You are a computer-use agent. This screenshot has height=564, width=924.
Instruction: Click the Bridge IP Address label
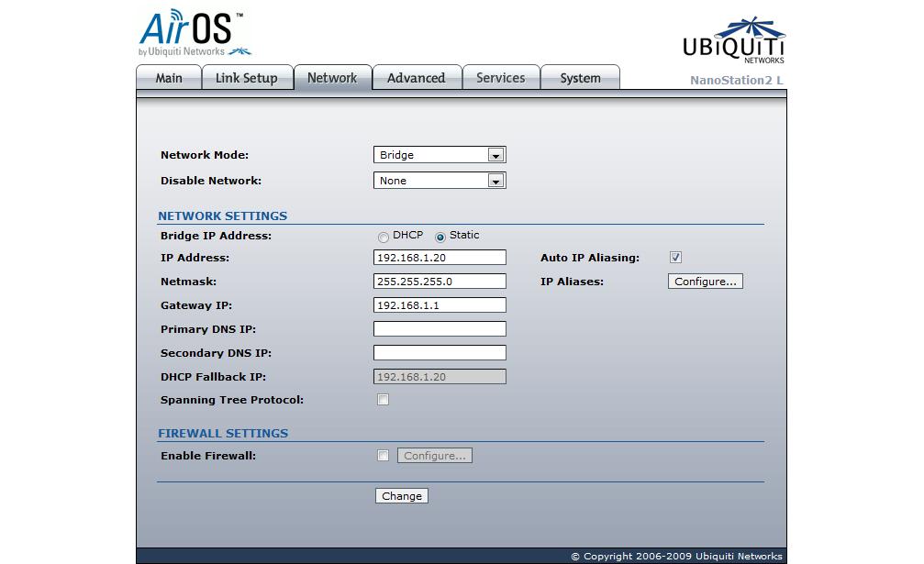(x=217, y=236)
